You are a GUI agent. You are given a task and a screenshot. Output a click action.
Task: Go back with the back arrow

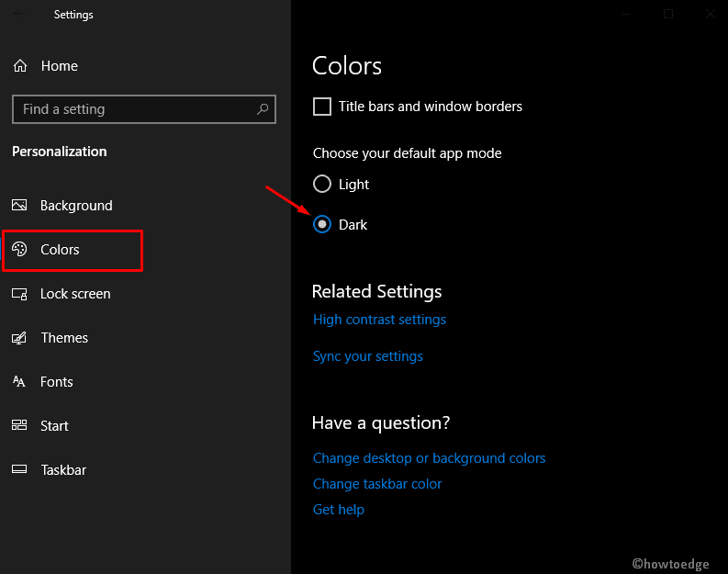click(x=19, y=14)
